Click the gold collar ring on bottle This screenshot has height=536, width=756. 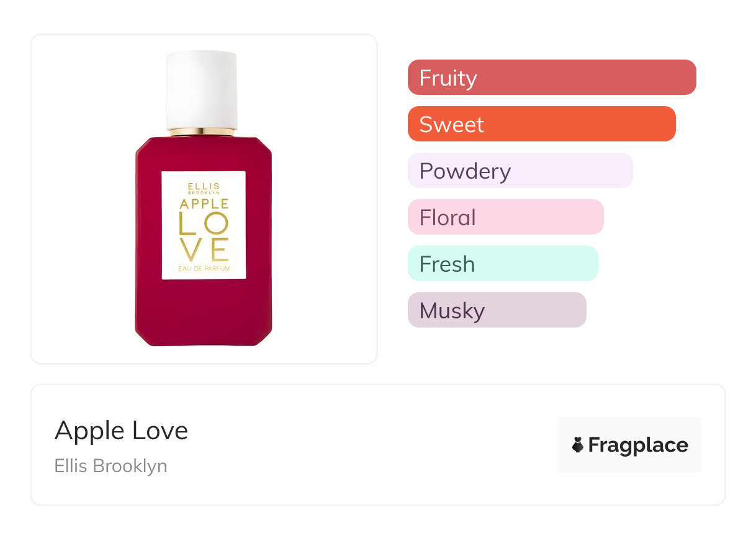click(202, 132)
